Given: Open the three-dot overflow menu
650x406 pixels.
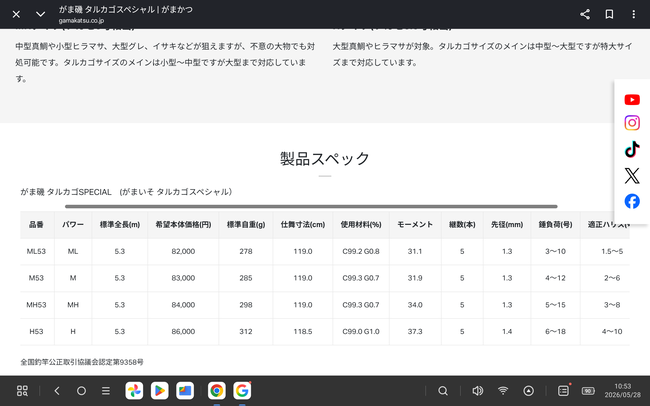Looking at the screenshot, I should click(633, 15).
